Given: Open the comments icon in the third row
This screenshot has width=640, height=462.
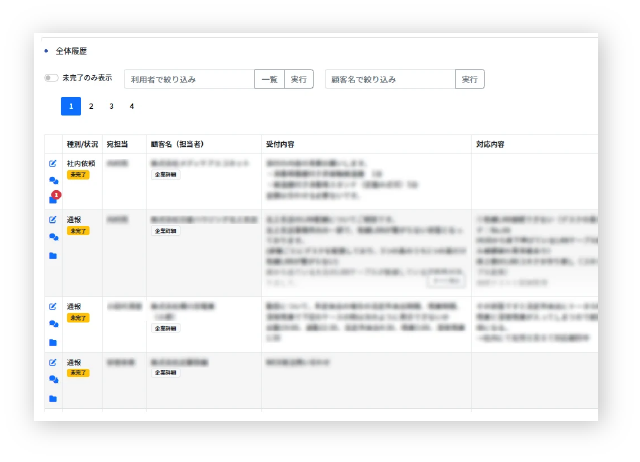Looking at the screenshot, I should pos(53,324).
